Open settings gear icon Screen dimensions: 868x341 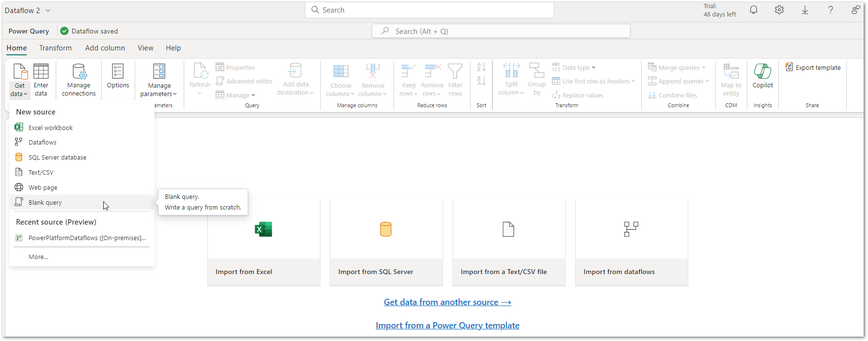click(x=779, y=10)
